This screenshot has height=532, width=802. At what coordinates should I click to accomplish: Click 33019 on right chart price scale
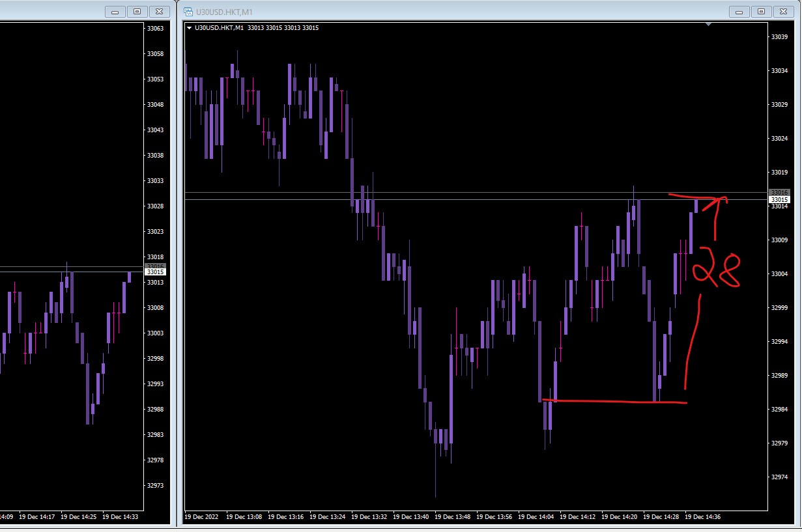[x=780, y=172]
